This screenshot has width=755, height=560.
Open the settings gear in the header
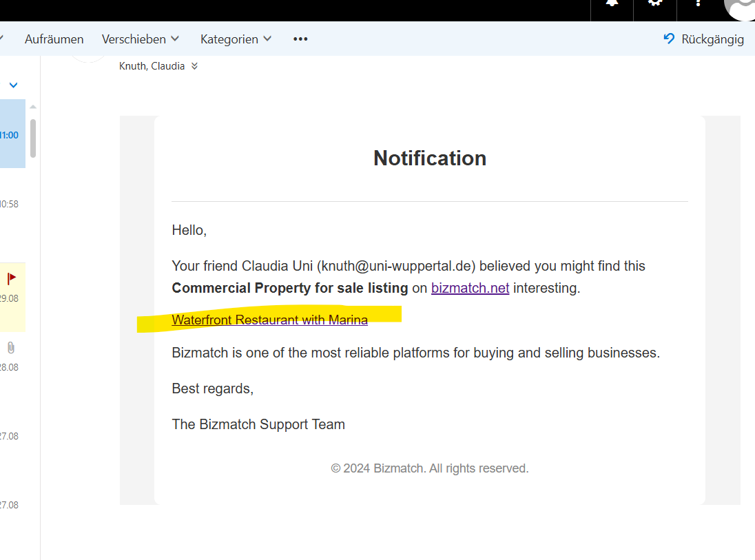pos(655,3)
